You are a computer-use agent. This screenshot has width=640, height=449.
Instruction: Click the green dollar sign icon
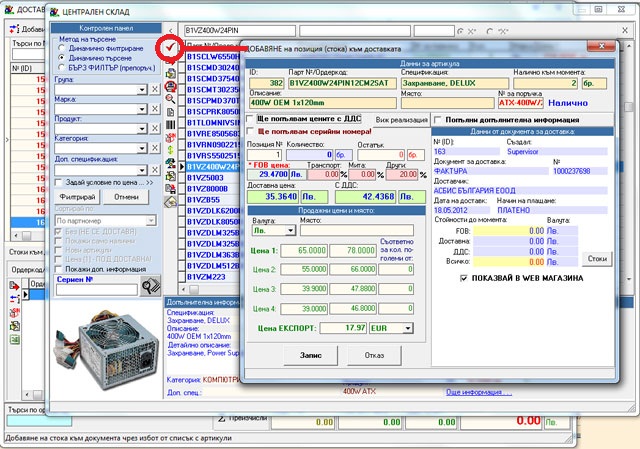coord(171,150)
